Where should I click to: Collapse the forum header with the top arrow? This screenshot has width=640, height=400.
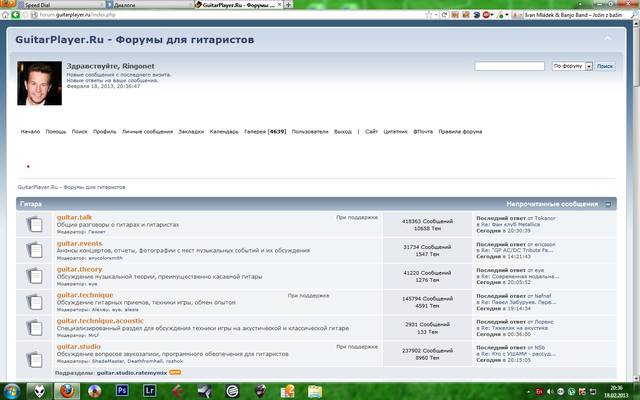[608, 38]
